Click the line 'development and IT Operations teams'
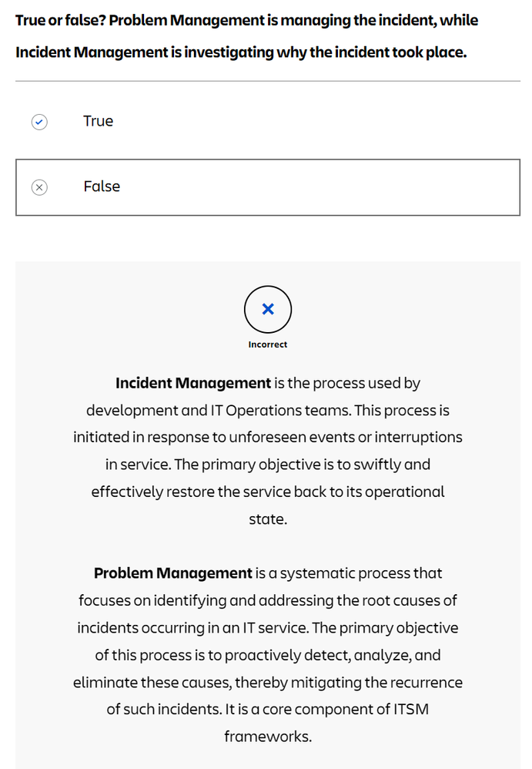This screenshot has width=532, height=769. pos(268,410)
